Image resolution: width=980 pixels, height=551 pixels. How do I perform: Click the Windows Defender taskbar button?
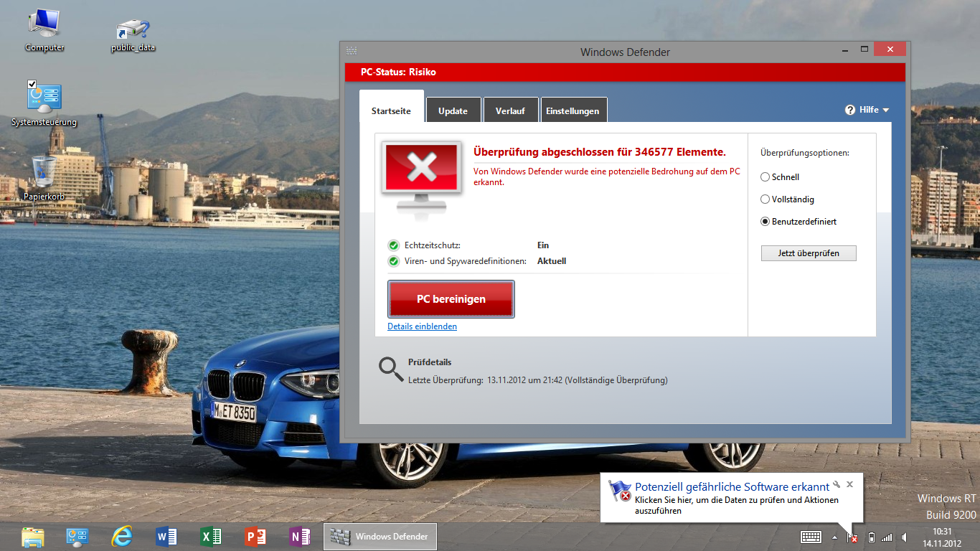[x=380, y=537]
